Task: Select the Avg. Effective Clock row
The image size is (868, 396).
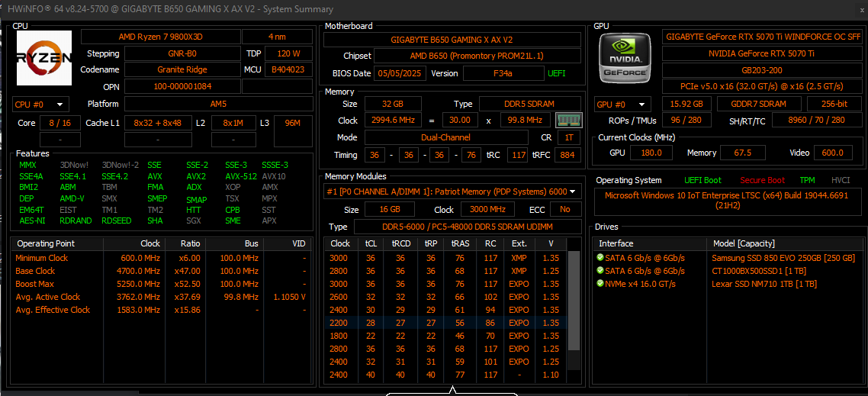Action: [160, 310]
